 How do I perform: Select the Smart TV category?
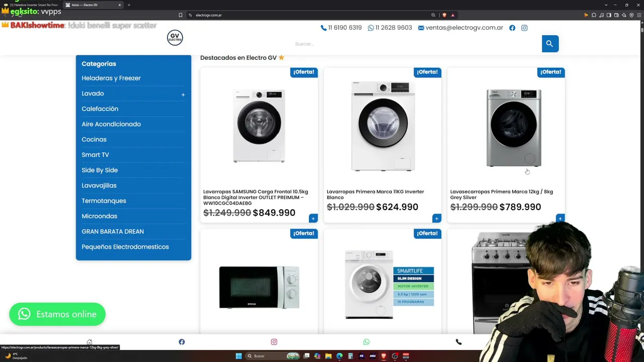(x=95, y=155)
